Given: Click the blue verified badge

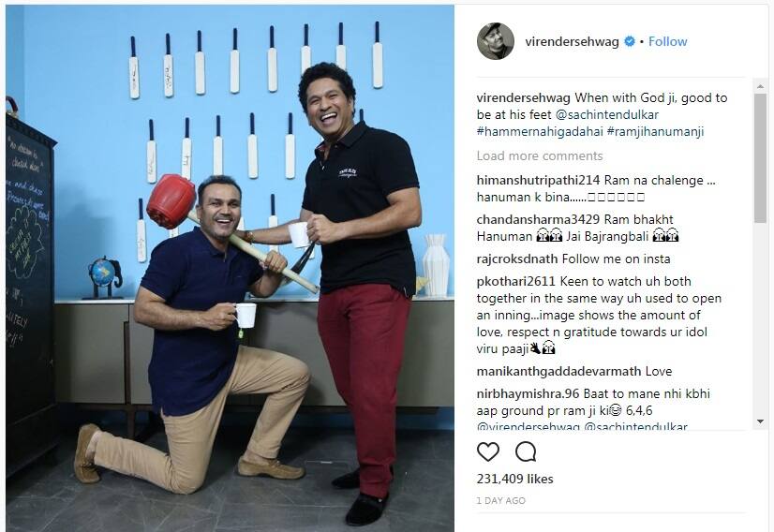Looking at the screenshot, I should coord(630,41).
